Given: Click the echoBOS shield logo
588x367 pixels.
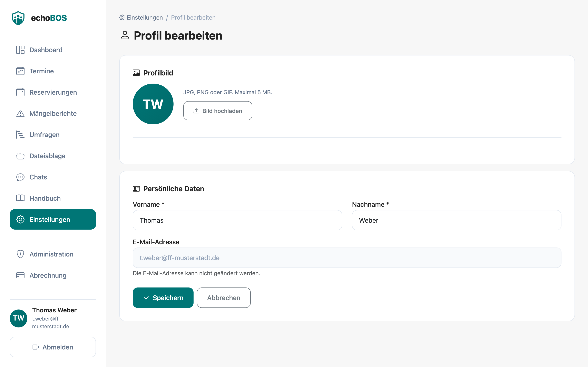Looking at the screenshot, I should 18,18.
